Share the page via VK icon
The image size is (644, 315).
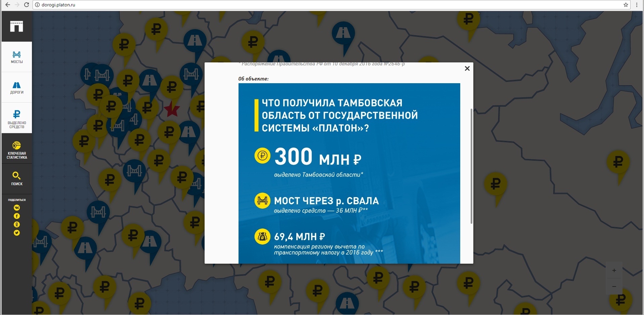17,208
